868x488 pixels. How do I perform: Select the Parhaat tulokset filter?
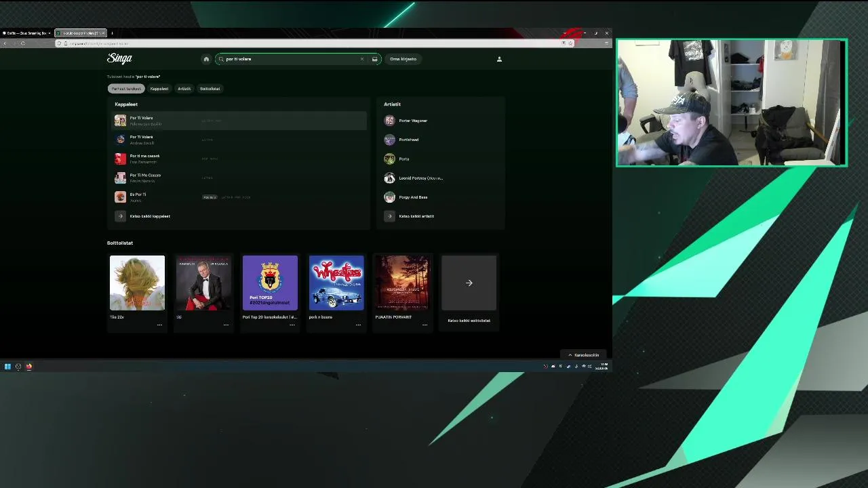tap(126, 89)
